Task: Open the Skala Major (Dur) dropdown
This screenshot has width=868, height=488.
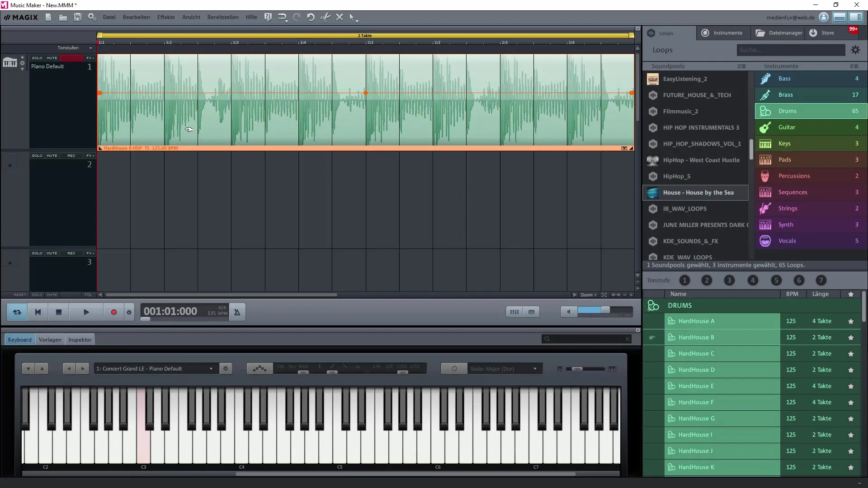Action: pyautogui.click(x=504, y=369)
